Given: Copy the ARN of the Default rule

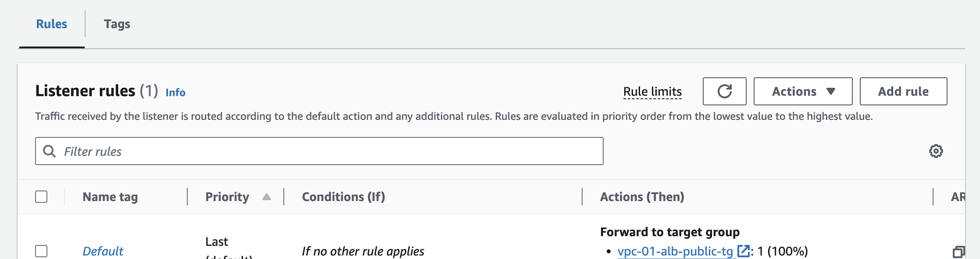Looking at the screenshot, I should point(958,252).
